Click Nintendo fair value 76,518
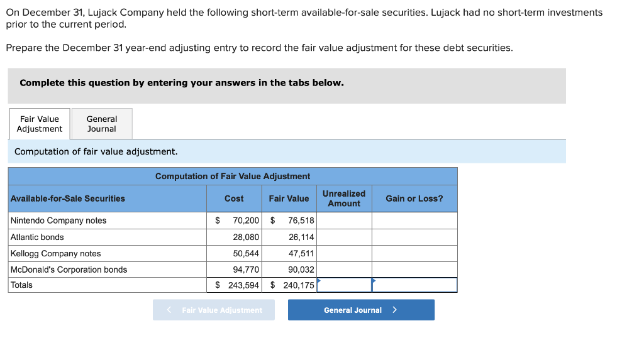 point(301,221)
